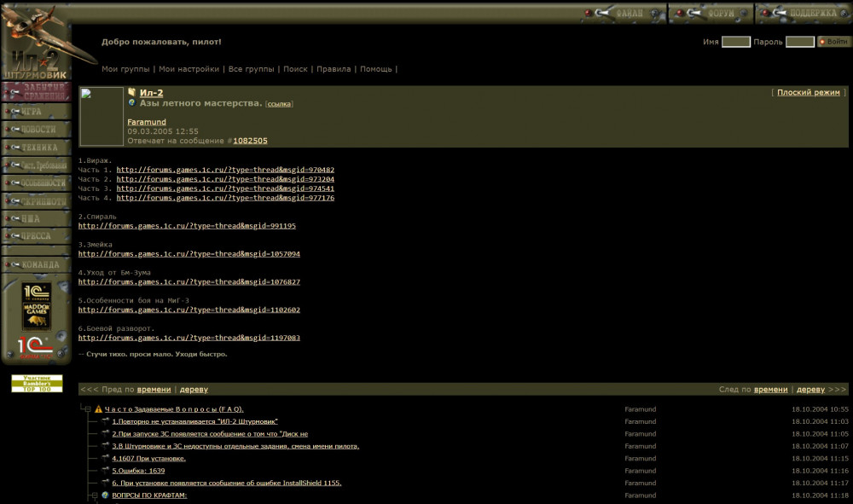Image resolution: width=853 pixels, height=504 pixels.
Task: Open Боевой разворот link msgid=1197083
Action: [x=189, y=338]
